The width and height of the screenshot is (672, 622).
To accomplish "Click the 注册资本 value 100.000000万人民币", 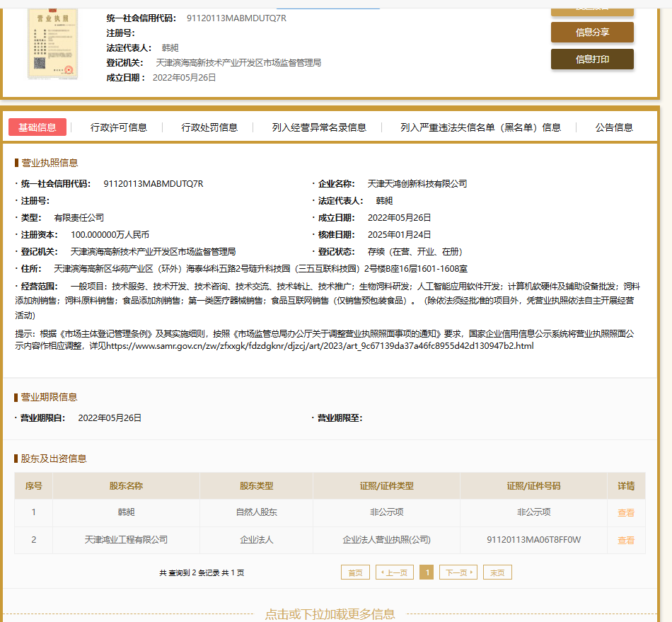I will (110, 234).
